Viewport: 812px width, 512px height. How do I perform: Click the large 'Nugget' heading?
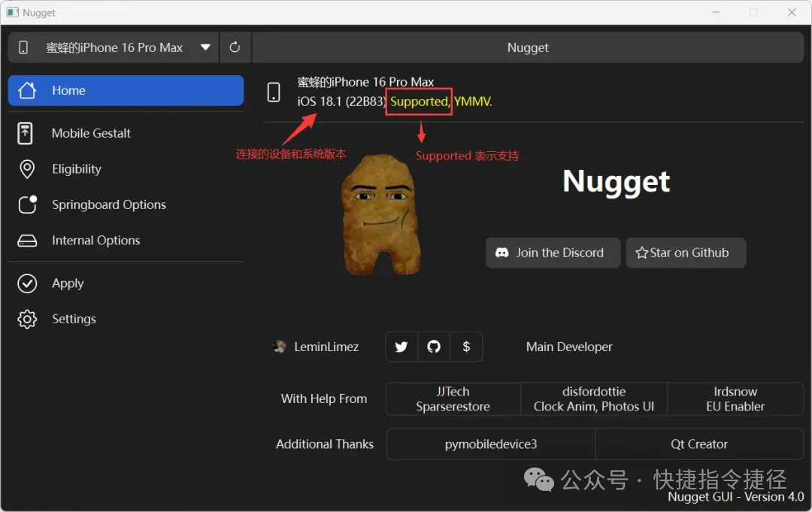617,182
